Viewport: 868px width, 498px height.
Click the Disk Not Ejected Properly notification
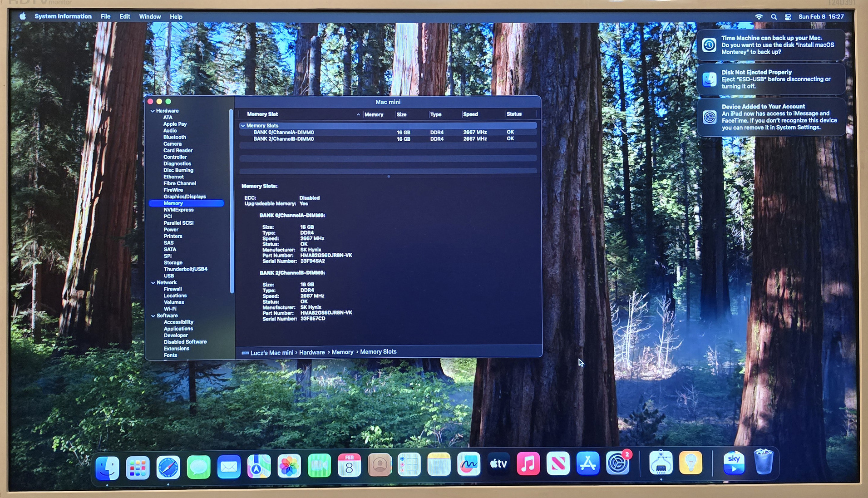(x=771, y=79)
